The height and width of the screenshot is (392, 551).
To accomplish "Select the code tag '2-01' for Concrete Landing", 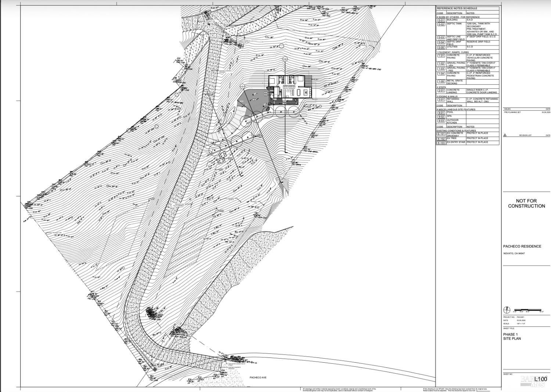I will (x=441, y=91).
